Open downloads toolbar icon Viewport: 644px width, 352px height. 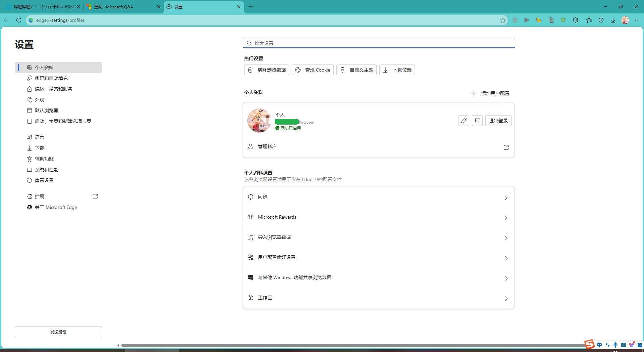pos(613,20)
